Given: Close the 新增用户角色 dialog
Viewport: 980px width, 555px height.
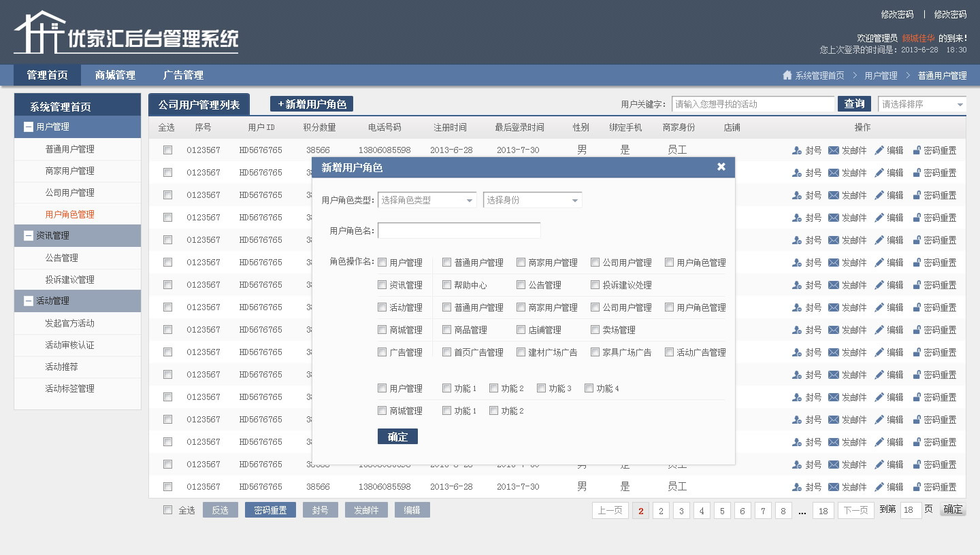Looking at the screenshot, I should click(x=721, y=167).
